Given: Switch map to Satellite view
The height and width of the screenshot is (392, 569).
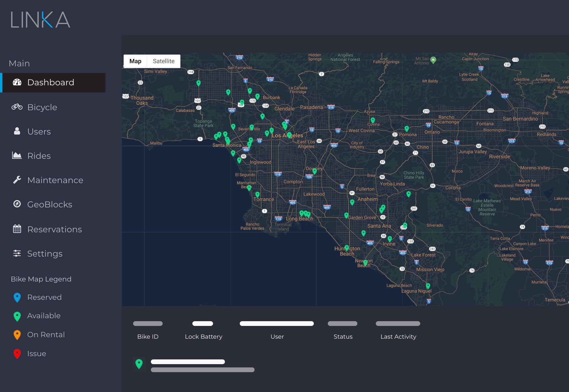Looking at the screenshot, I should [x=164, y=61].
